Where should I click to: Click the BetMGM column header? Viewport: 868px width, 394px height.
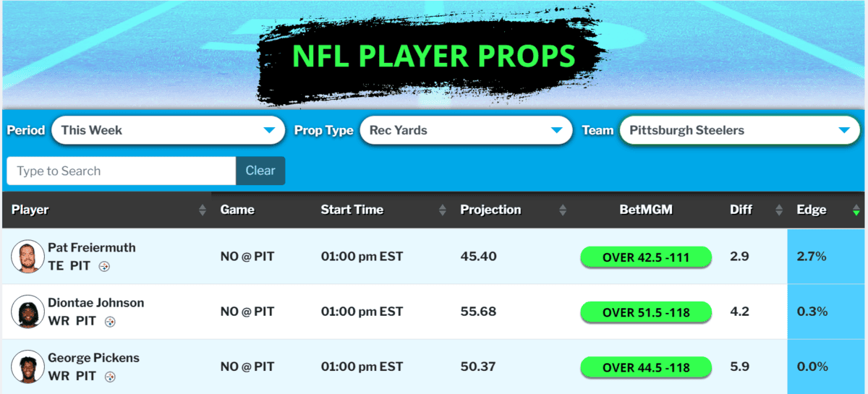[x=646, y=210]
